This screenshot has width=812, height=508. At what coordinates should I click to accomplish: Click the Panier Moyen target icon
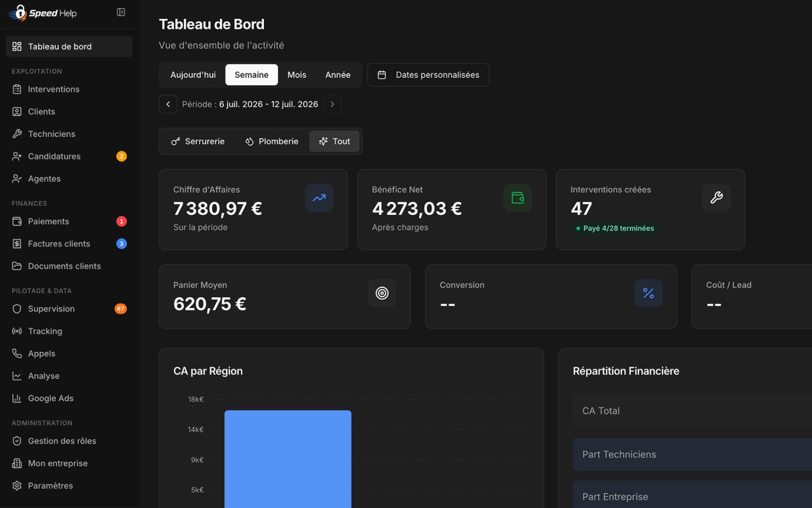click(x=382, y=293)
